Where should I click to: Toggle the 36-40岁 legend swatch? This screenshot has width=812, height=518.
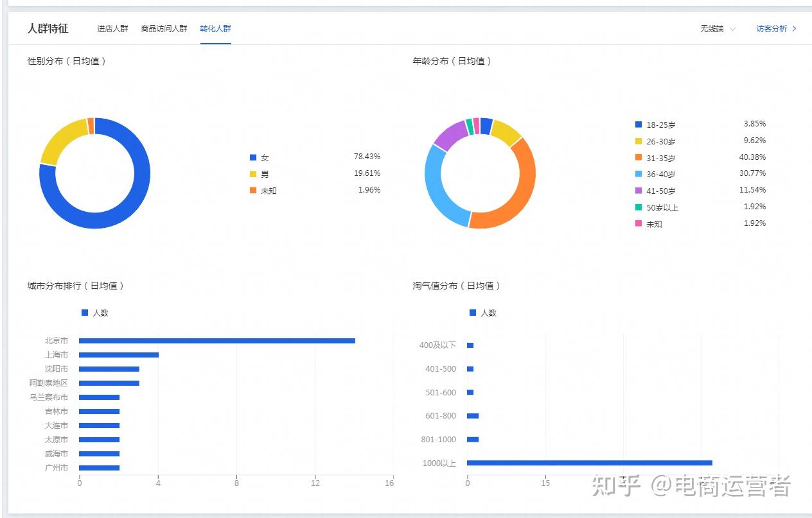638,174
